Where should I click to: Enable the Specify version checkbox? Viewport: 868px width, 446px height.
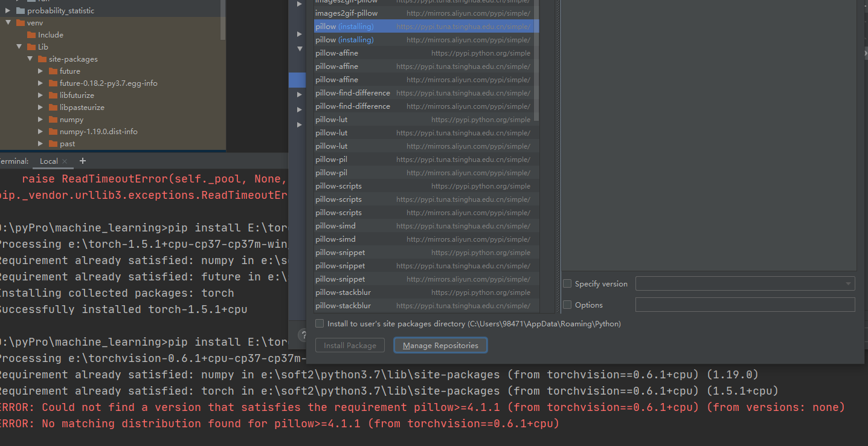coord(567,284)
